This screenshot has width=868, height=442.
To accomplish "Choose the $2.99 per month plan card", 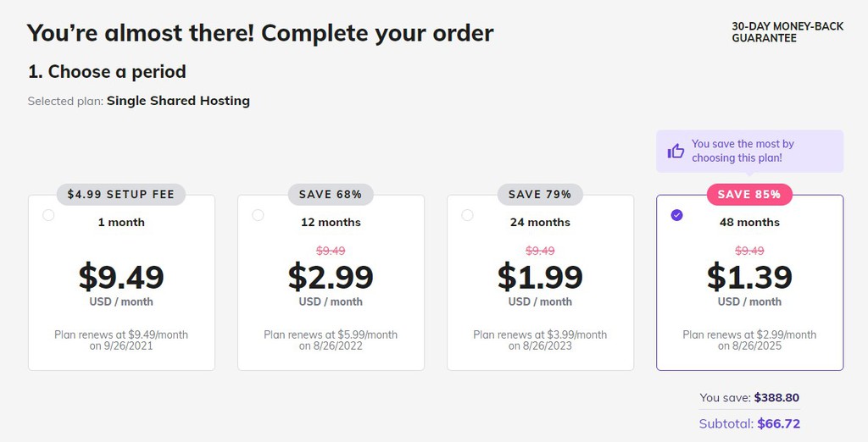I will click(331, 282).
